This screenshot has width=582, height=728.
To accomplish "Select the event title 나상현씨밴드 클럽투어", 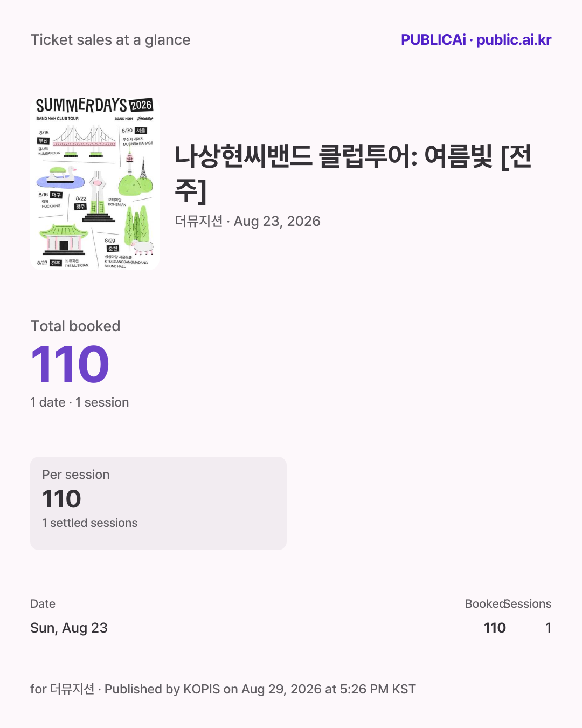I will 353,173.
